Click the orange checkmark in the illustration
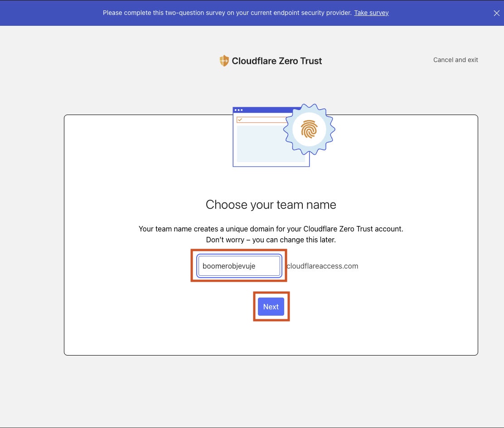The width and height of the screenshot is (504, 428). point(240,120)
